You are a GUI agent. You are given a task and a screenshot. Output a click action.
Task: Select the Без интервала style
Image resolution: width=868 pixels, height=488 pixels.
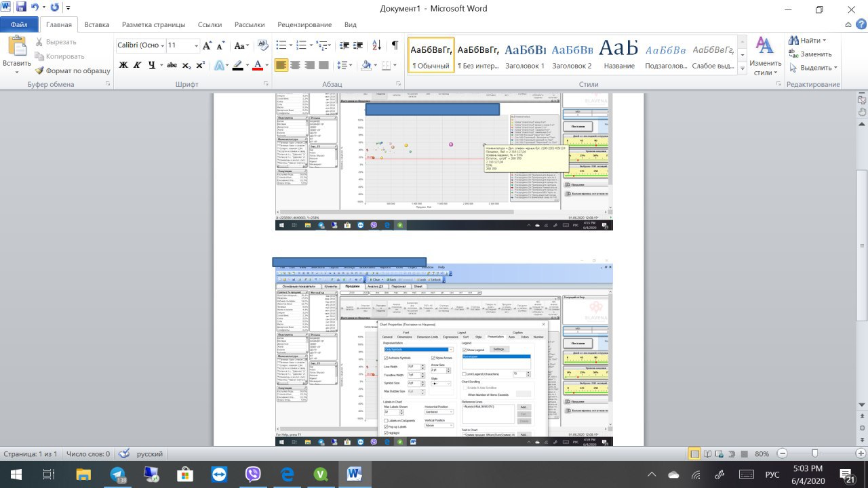click(478, 55)
